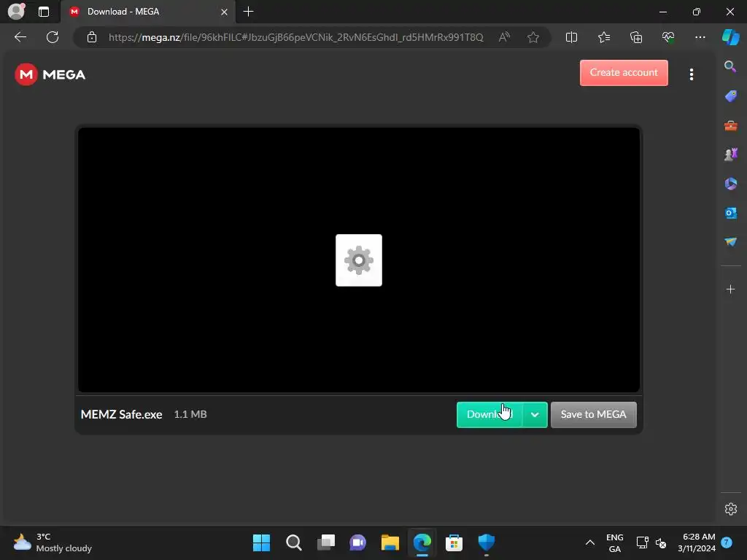Image resolution: width=747 pixels, height=560 pixels.
Task: Click the Create account button
Action: 624,73
